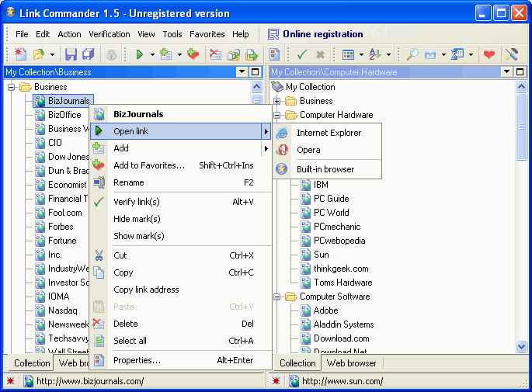Click the Save all double-floppy icon

click(x=89, y=54)
